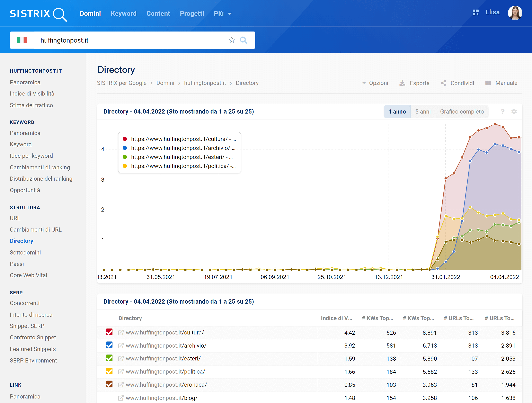Open the Domini top navigation item

[90, 14]
